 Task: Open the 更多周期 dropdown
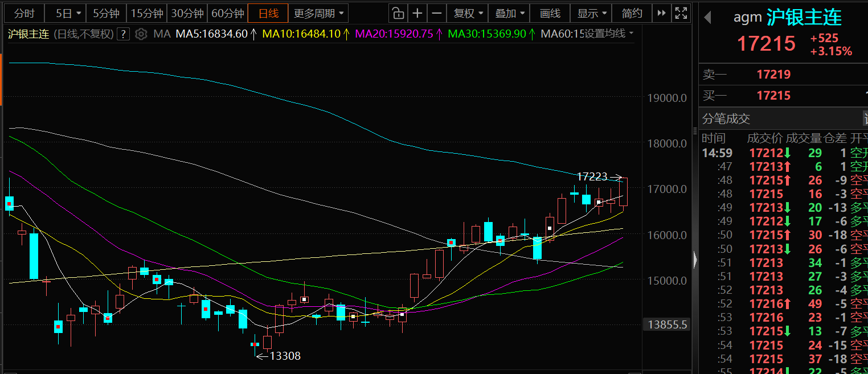[x=318, y=13]
